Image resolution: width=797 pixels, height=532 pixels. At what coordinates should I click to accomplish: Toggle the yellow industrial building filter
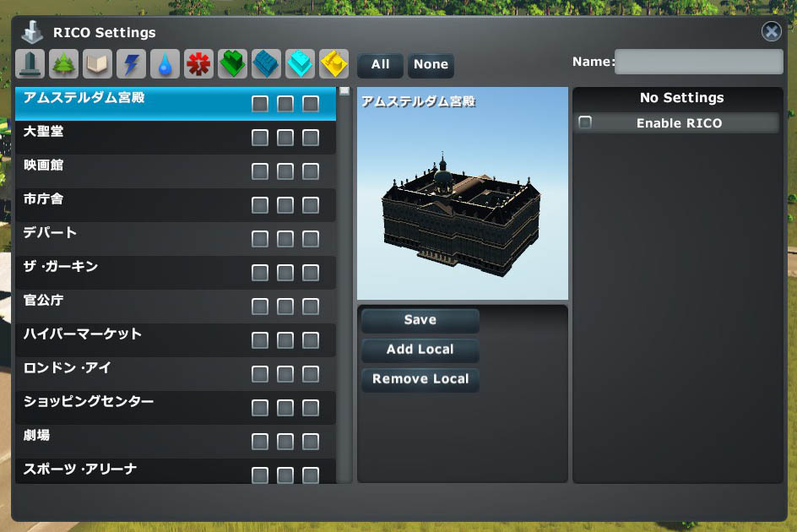333,63
